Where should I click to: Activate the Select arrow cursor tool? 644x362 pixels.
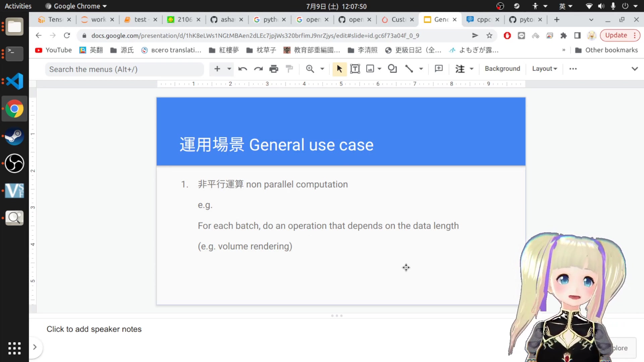coord(339,69)
